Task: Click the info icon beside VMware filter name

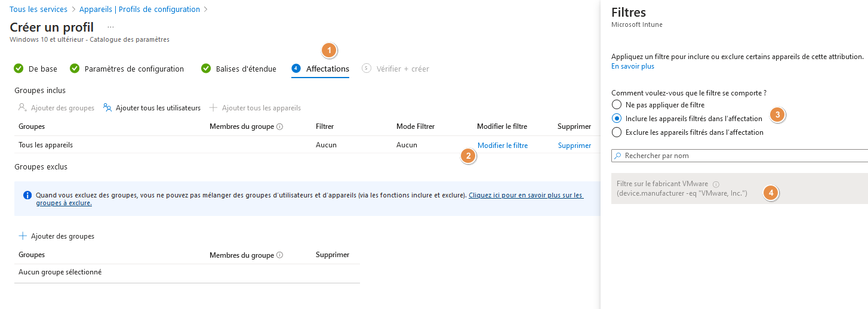Action: click(x=716, y=184)
